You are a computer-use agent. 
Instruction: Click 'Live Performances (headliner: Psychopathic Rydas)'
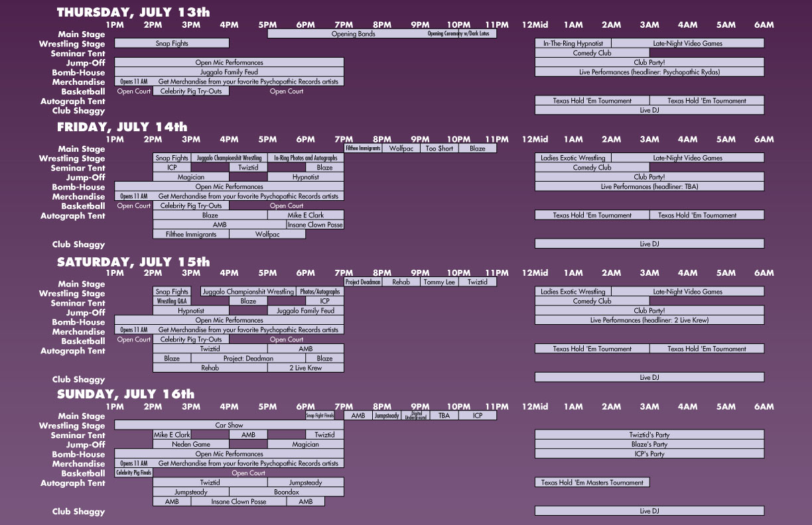click(x=649, y=72)
